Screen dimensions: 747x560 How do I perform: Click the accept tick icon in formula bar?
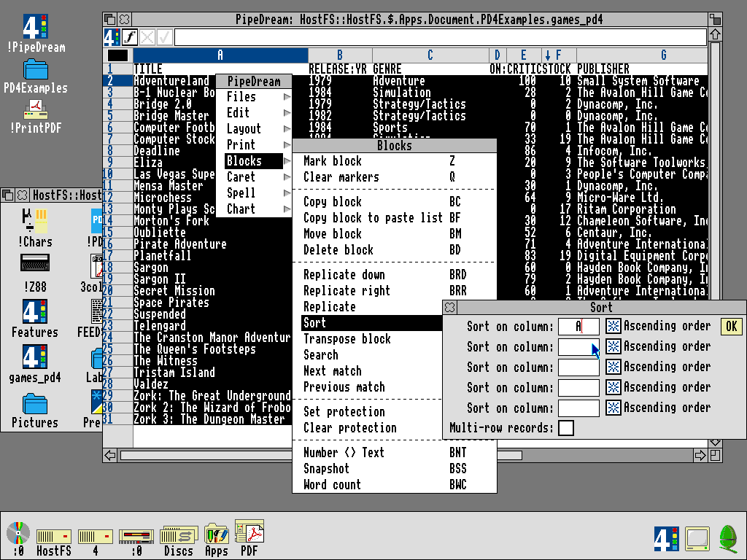click(164, 37)
